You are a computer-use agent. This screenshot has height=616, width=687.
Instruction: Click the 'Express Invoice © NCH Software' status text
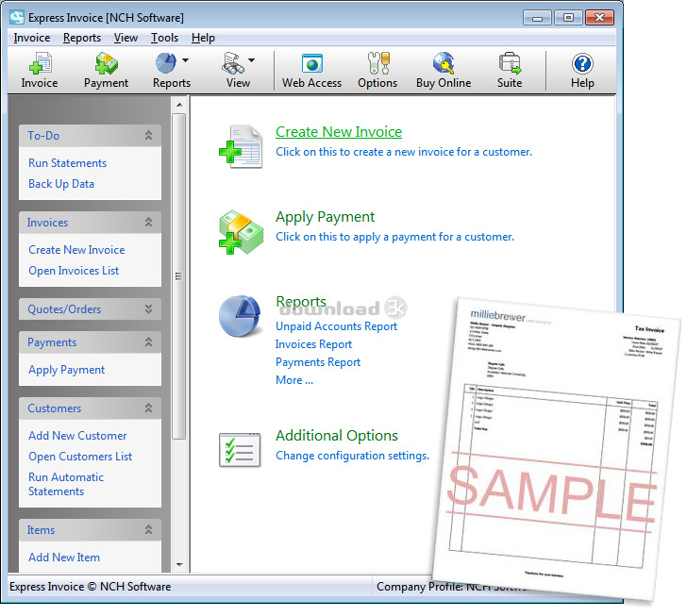pos(91,587)
